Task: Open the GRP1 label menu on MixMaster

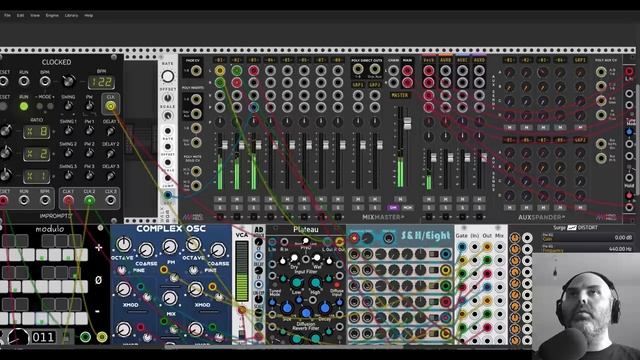Action: pos(358,85)
